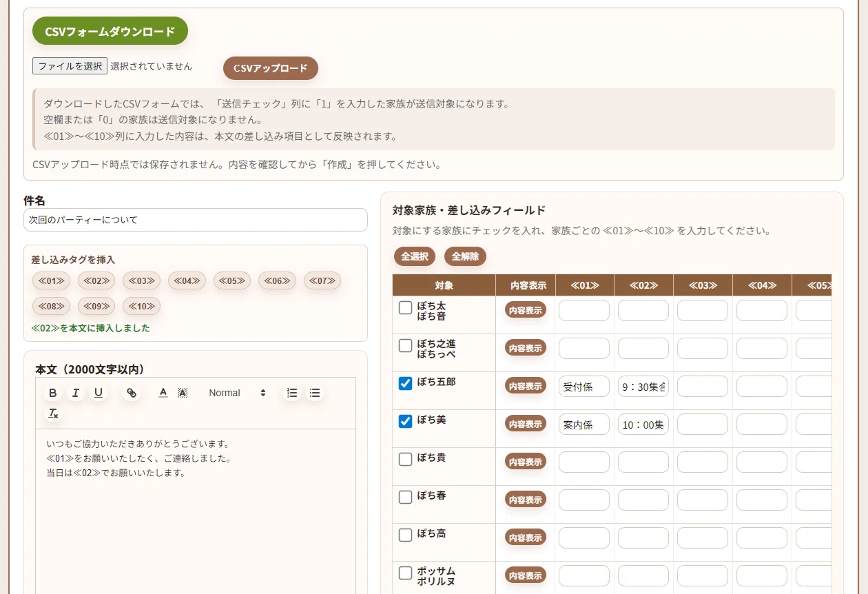Uncheck the ぽち五郎 checkbox
This screenshot has height=594, width=868.
pyautogui.click(x=406, y=384)
